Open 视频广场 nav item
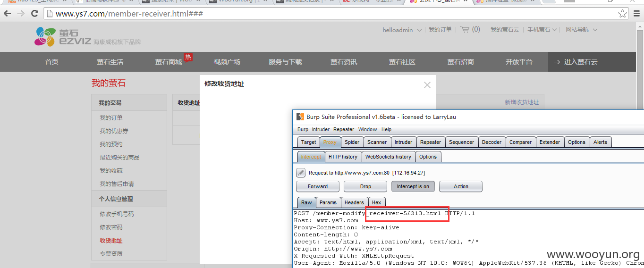This screenshot has width=644, height=268. (x=227, y=62)
